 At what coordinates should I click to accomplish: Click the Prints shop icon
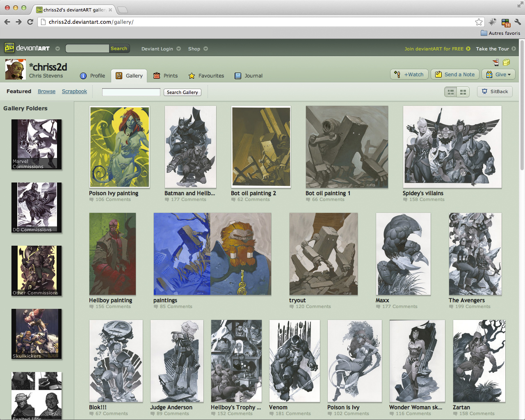coord(157,76)
